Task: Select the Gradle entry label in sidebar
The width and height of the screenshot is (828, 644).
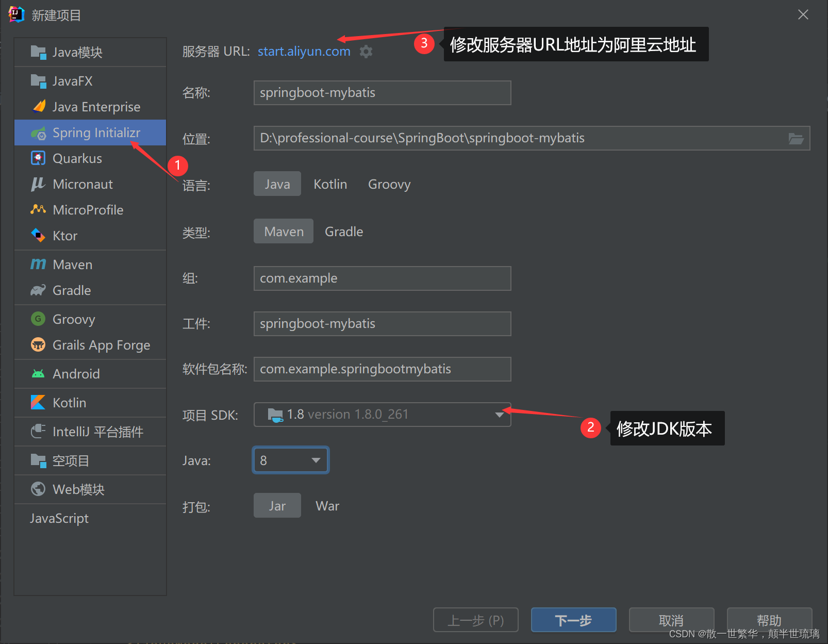Action: (x=72, y=290)
